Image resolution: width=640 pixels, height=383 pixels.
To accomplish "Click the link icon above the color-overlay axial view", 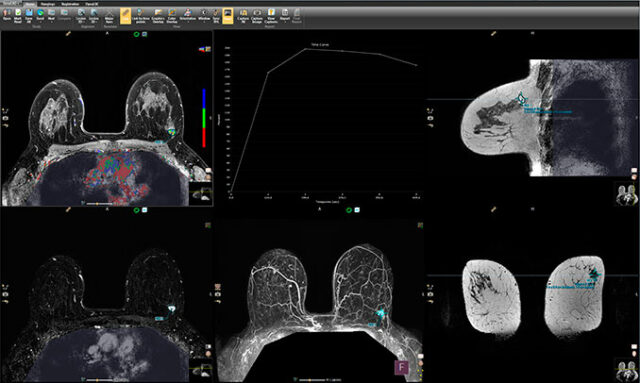I will [68, 34].
